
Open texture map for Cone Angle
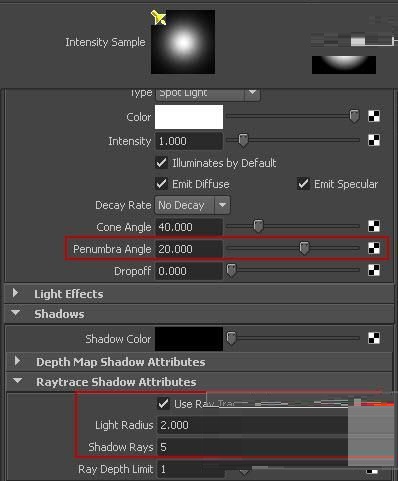tap(374, 226)
